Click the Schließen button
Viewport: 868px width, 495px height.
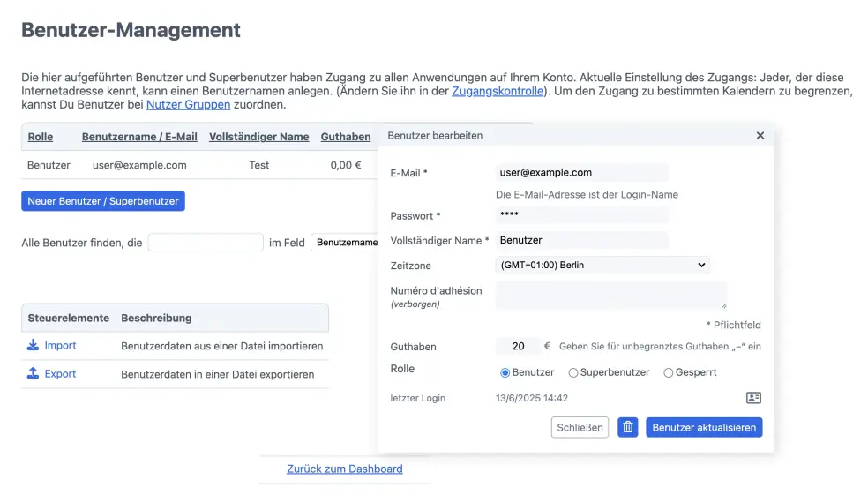pos(580,427)
